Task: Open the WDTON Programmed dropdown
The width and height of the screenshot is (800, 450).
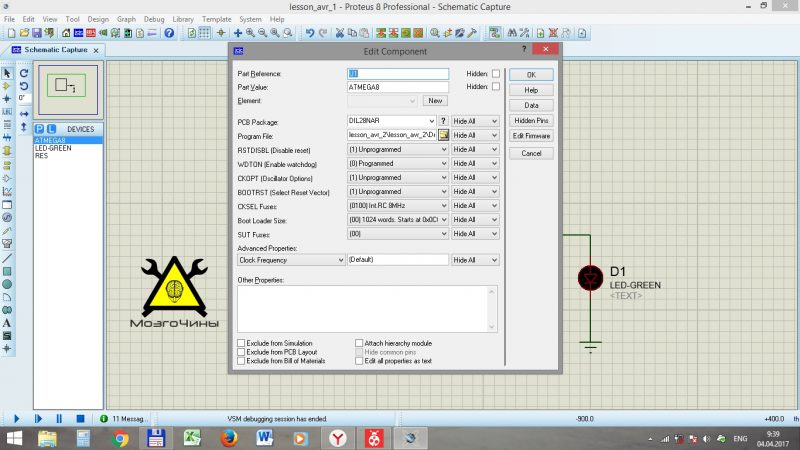Action: [x=397, y=163]
